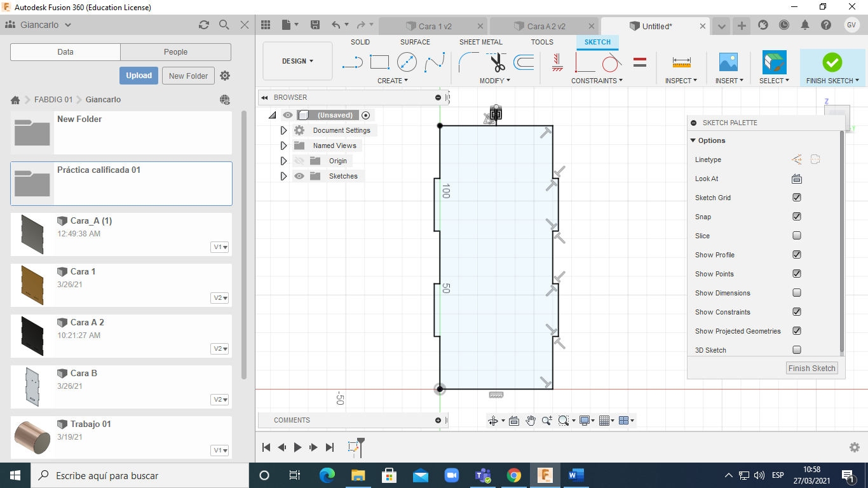Apply the Tangent constraint icon
Viewport: 868px width, 488px height.
611,62
